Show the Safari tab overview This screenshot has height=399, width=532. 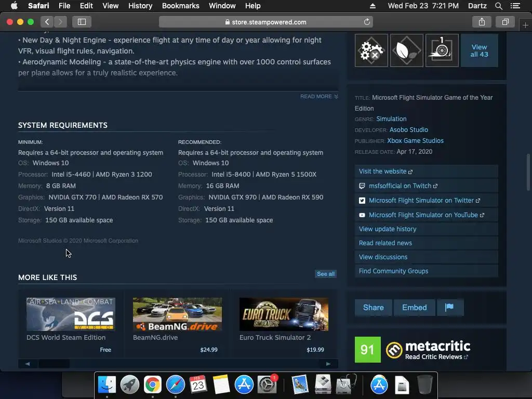pyautogui.click(x=505, y=22)
